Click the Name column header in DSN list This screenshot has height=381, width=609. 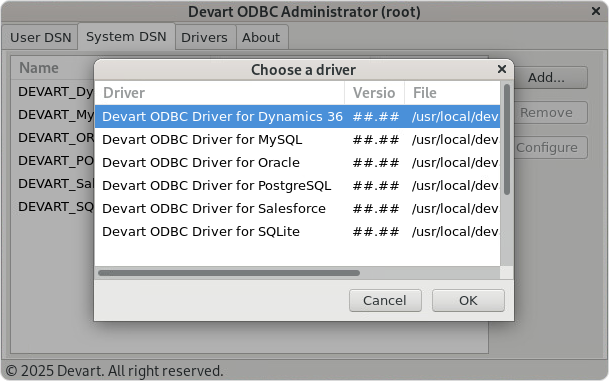pos(52,68)
